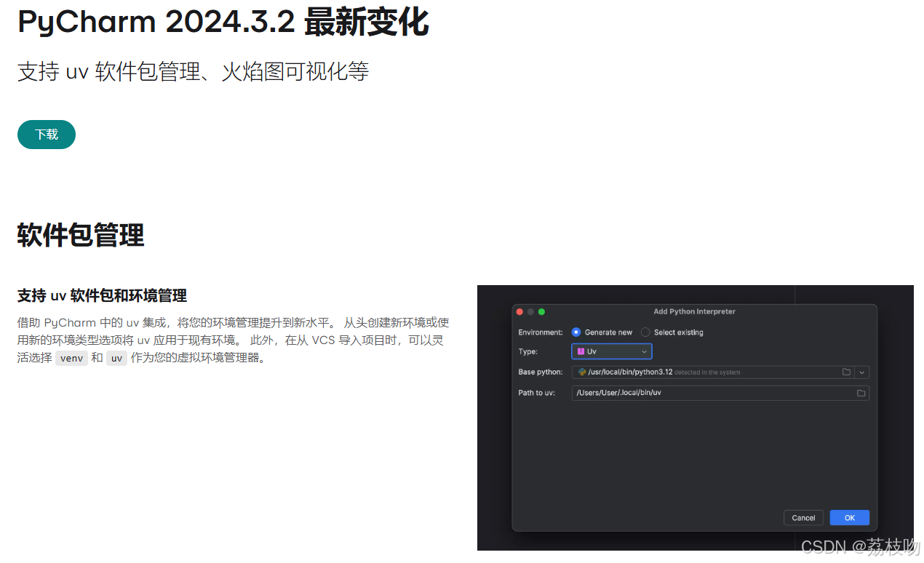
Task: Click the teal 下载 download button
Action: (x=47, y=135)
